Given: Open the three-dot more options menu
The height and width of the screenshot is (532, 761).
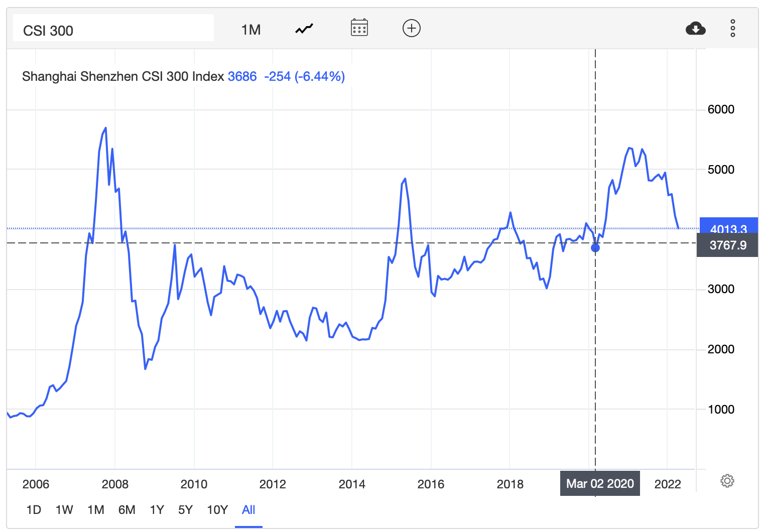Looking at the screenshot, I should click(x=733, y=28).
